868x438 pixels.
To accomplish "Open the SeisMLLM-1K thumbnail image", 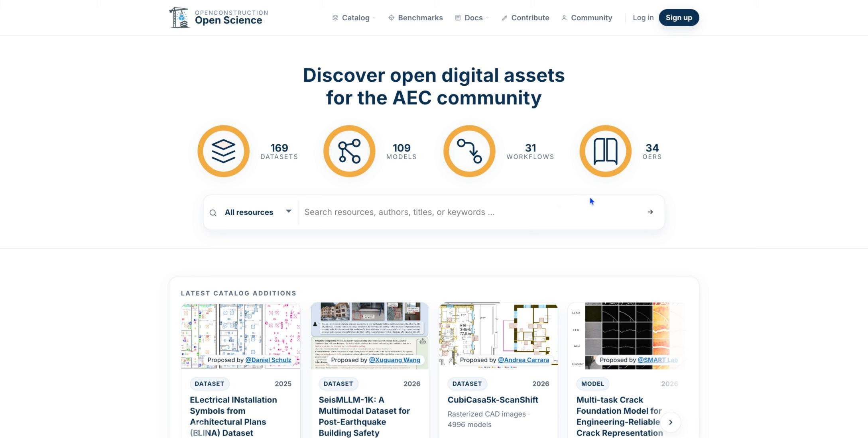I will click(370, 336).
